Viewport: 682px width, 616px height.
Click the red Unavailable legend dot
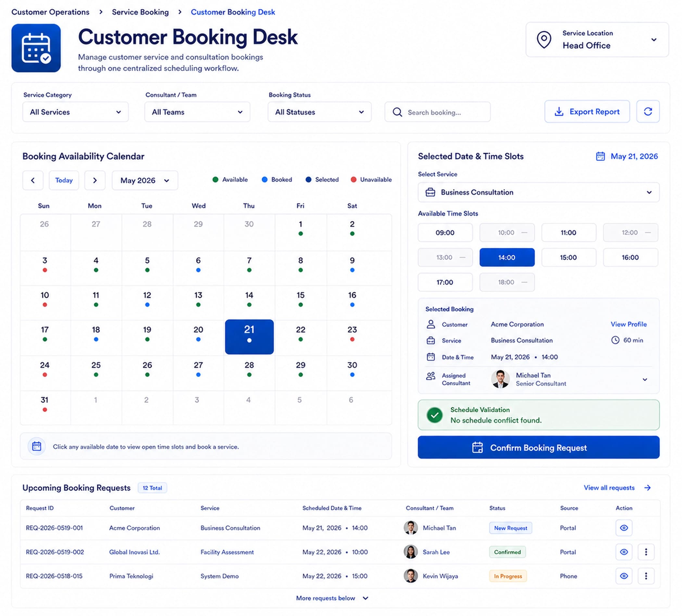(354, 179)
